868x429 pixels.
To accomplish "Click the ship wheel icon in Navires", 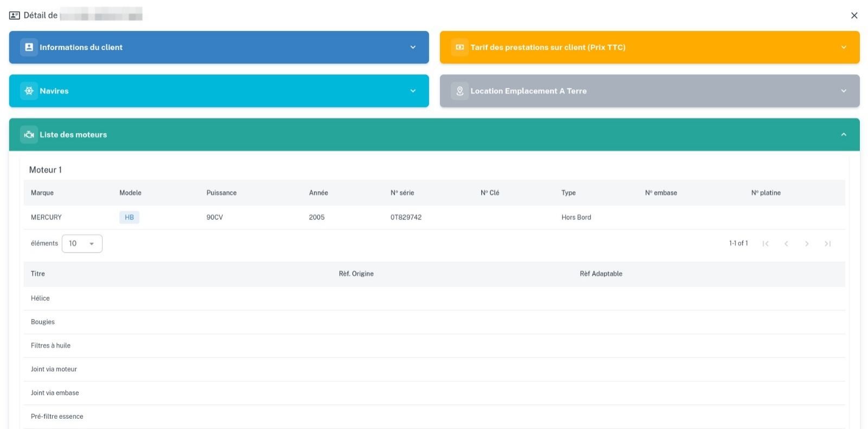I will click(29, 91).
